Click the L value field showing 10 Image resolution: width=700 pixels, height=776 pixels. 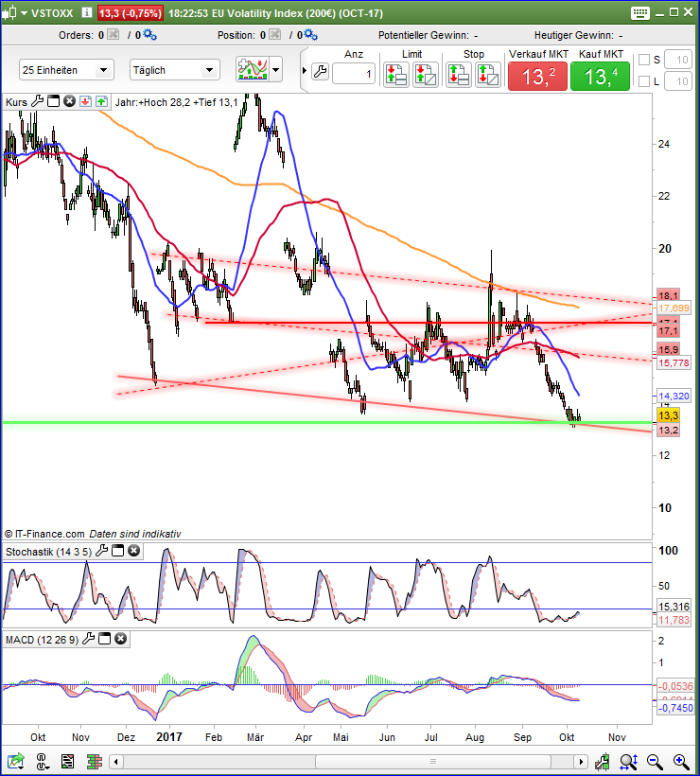click(677, 80)
